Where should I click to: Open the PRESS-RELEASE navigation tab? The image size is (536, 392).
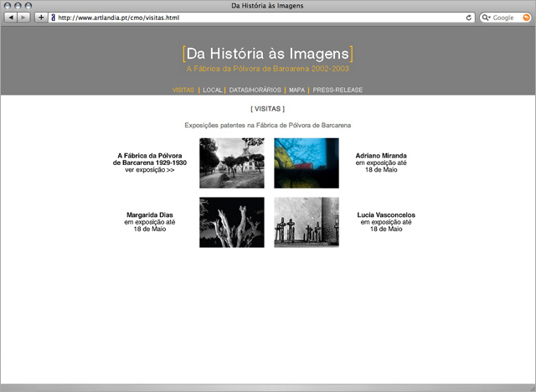pos(338,90)
